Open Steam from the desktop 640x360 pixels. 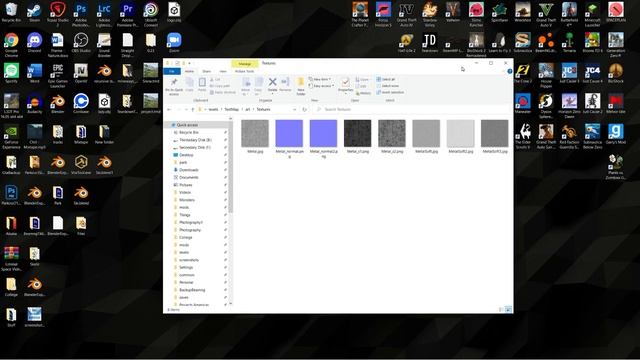34,13
